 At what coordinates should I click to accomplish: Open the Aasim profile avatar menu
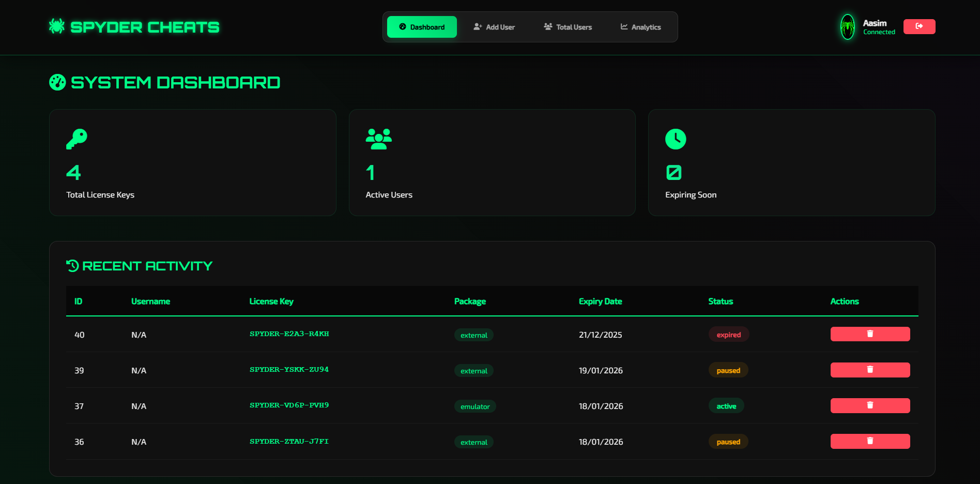(848, 26)
